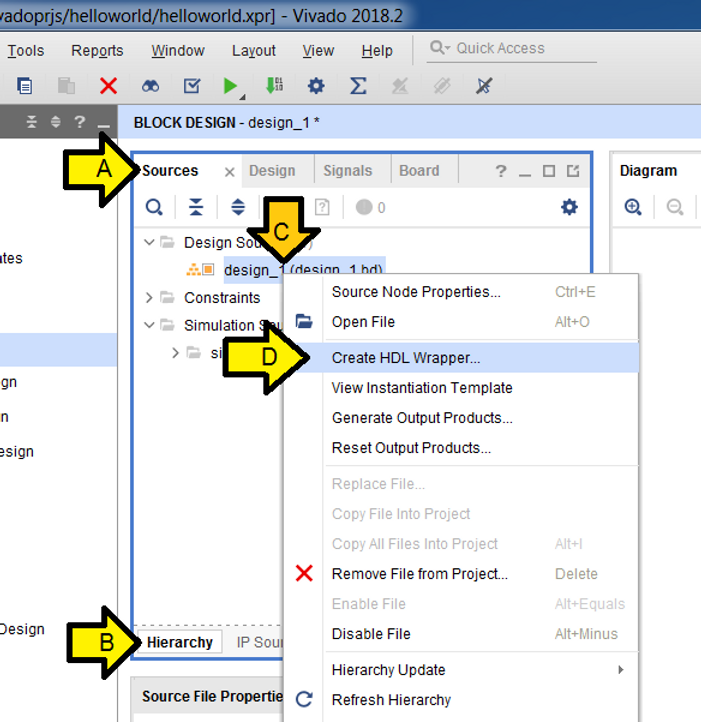Click the grayed file info icon in Sources toolbar
Viewport: 701px width, 722px height.
click(x=322, y=207)
